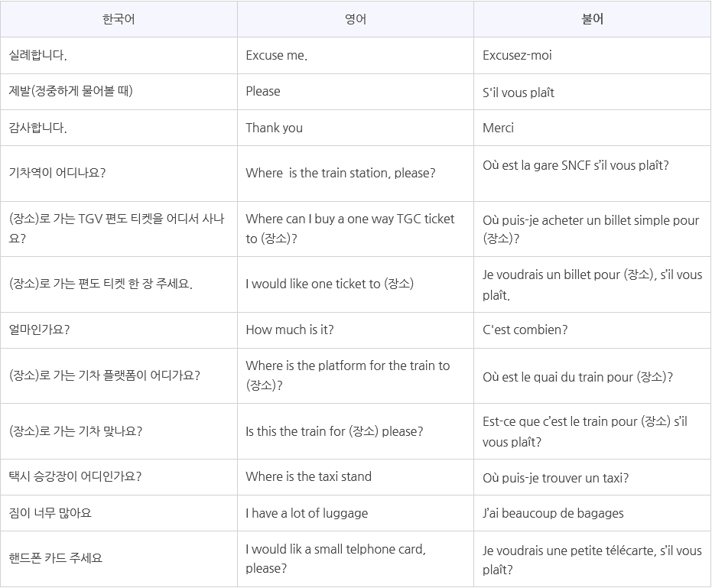Select the Korean cell 실례합니다
Viewport: 712px width, 588px height.
[x=119, y=55]
